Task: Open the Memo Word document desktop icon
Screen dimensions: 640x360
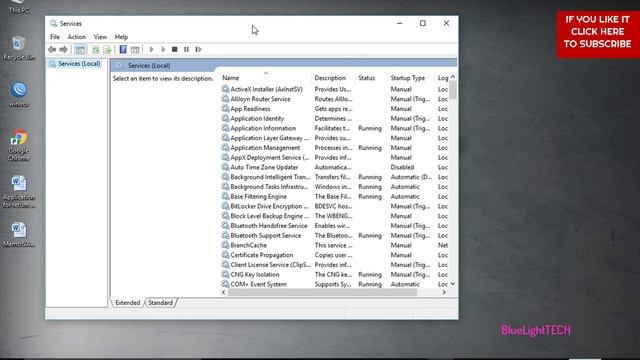Action: (x=19, y=235)
